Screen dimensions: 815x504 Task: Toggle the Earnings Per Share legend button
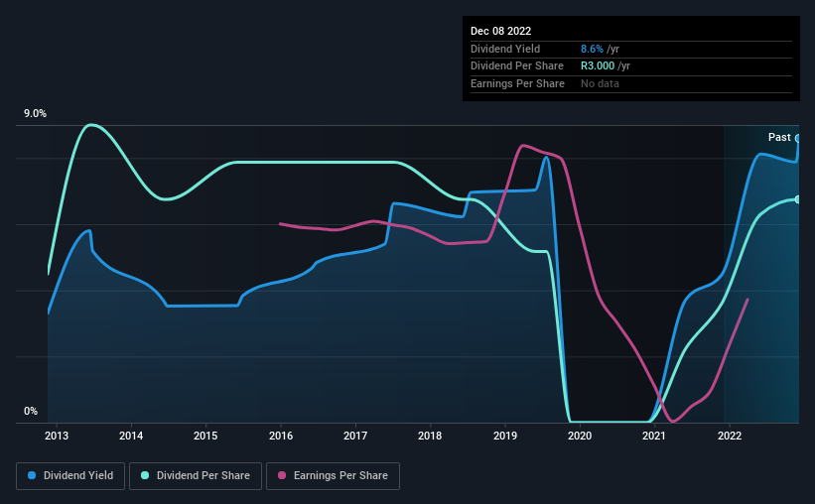[333, 475]
